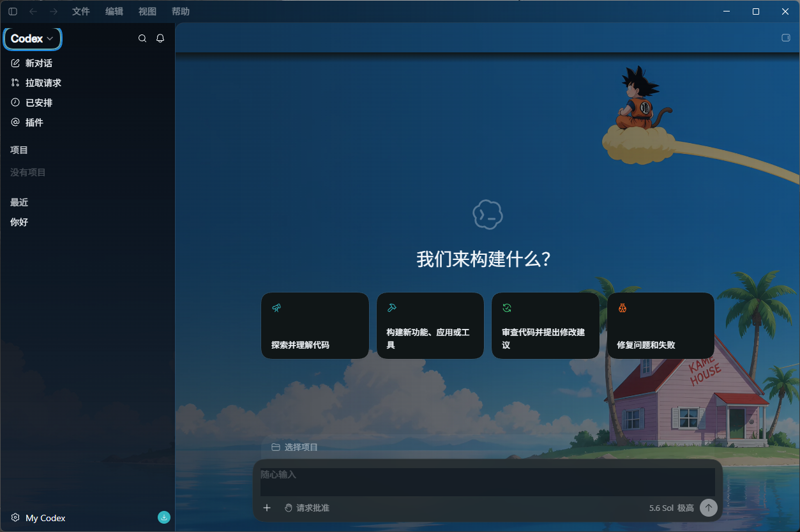
Task: Open the 极高 reasoning effort selector
Action: click(x=686, y=508)
